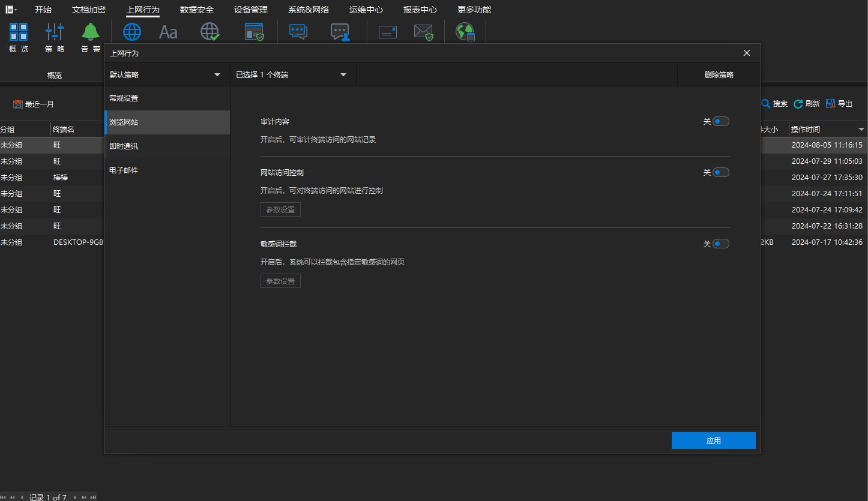Open the 文档加密 menu tab
868x501 pixels.
[x=89, y=10]
